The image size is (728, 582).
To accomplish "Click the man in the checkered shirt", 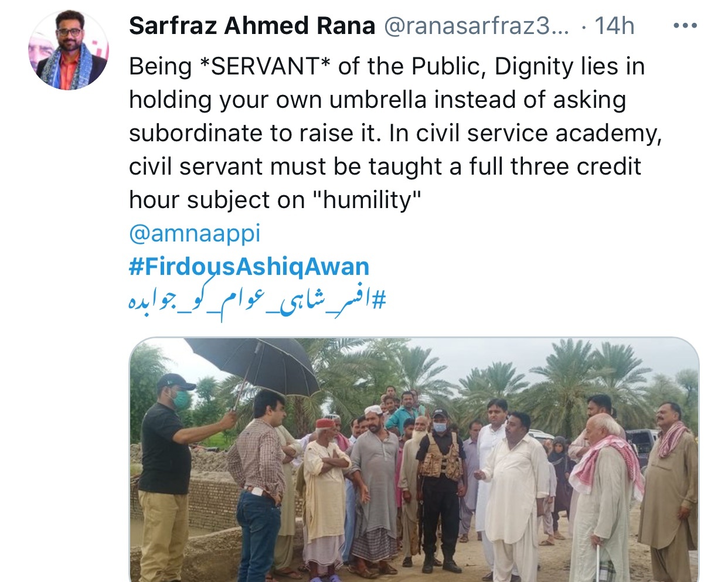I will 258,481.
